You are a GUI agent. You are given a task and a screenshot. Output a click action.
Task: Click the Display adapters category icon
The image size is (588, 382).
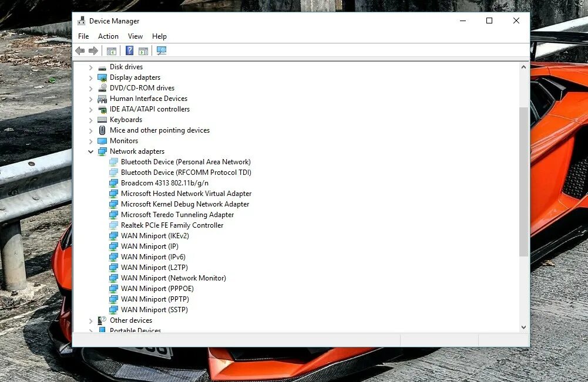(x=102, y=78)
